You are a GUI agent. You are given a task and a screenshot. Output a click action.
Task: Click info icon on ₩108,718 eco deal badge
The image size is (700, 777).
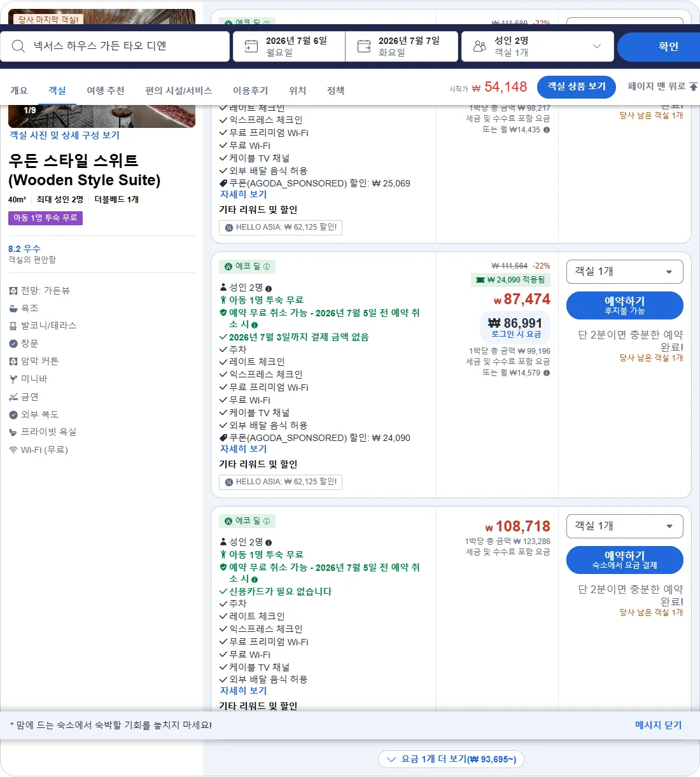coord(267,521)
